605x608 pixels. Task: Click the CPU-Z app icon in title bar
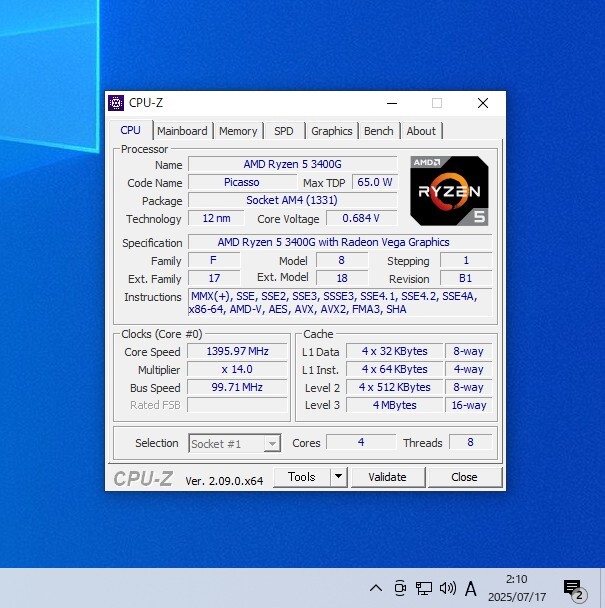click(x=116, y=103)
